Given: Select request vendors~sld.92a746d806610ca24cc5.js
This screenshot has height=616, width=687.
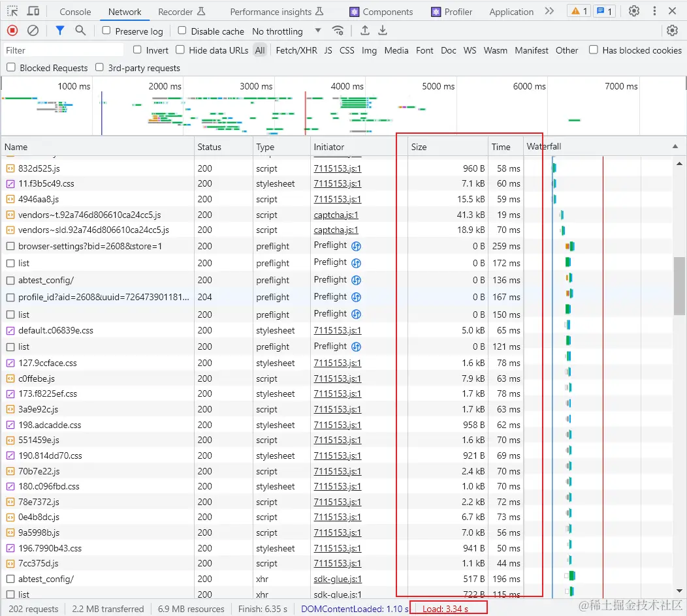Looking at the screenshot, I should tap(93, 230).
